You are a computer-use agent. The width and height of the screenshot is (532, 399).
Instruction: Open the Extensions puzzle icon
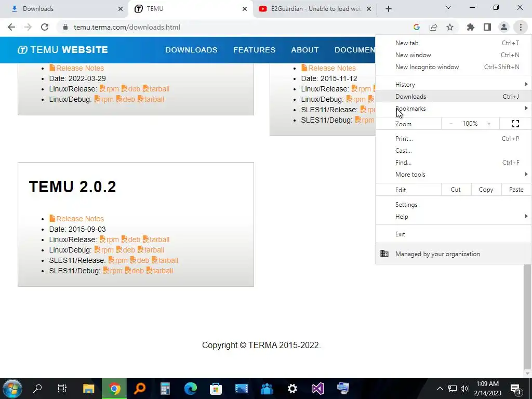471,27
